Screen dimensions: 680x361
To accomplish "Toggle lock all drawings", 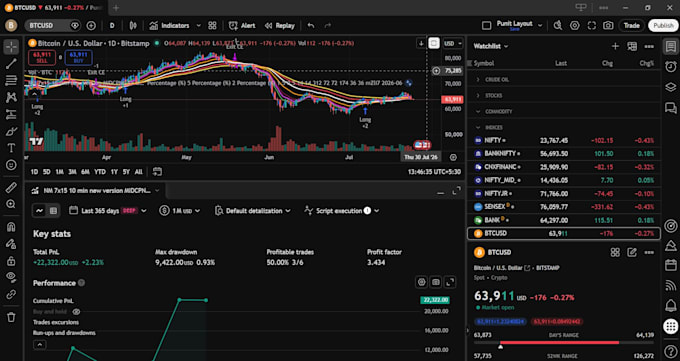I will point(11,261).
